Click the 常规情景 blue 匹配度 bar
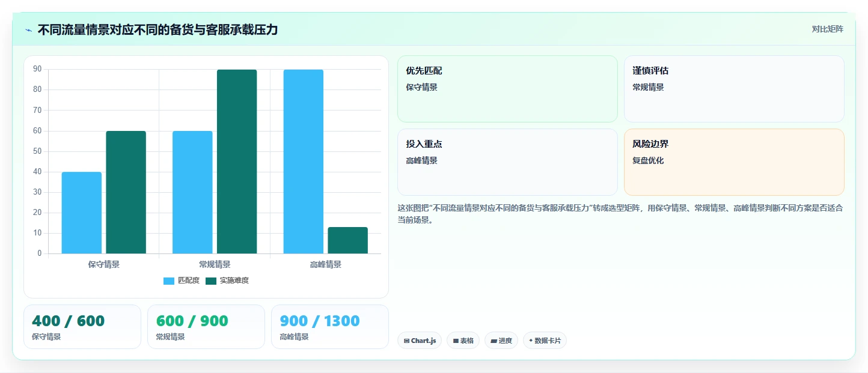The image size is (868, 373). 192,192
